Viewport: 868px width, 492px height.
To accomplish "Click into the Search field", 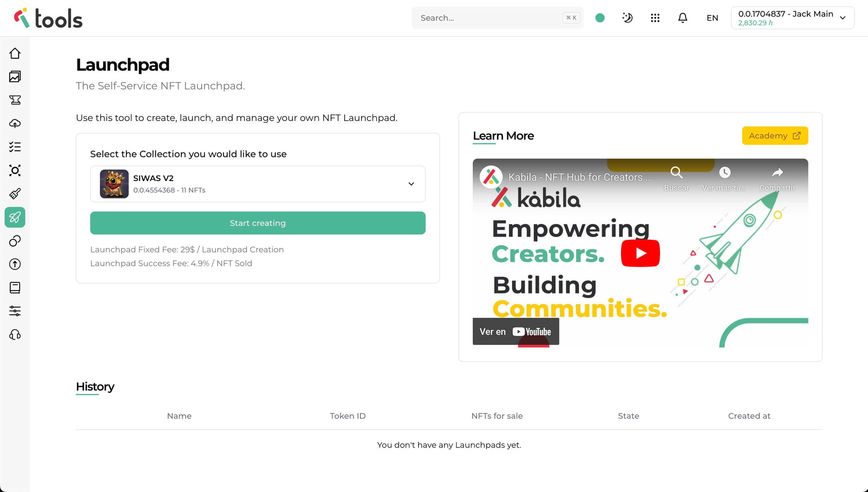I will (490, 18).
